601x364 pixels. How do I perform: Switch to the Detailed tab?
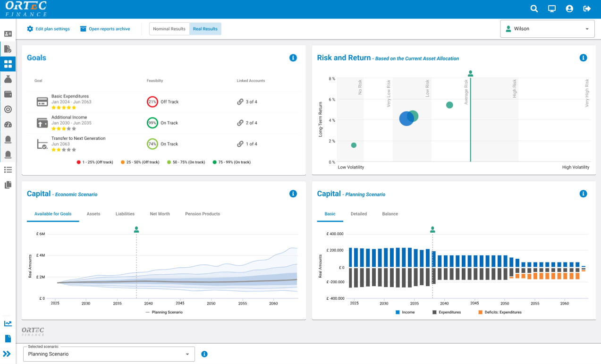359,214
